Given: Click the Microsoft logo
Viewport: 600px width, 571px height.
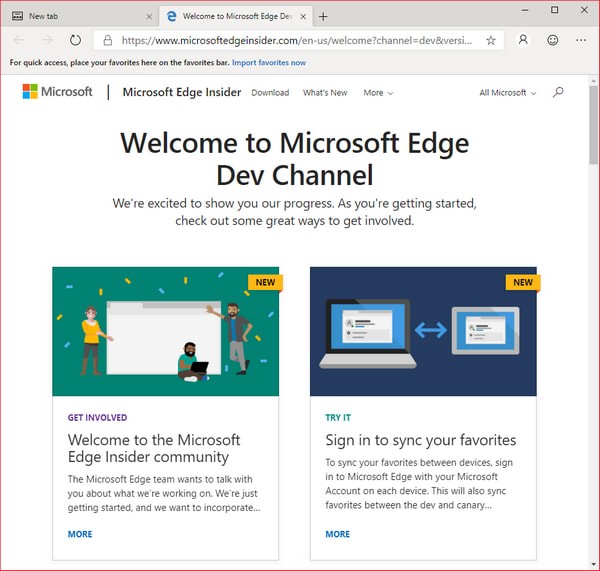Looking at the screenshot, I should (58, 92).
